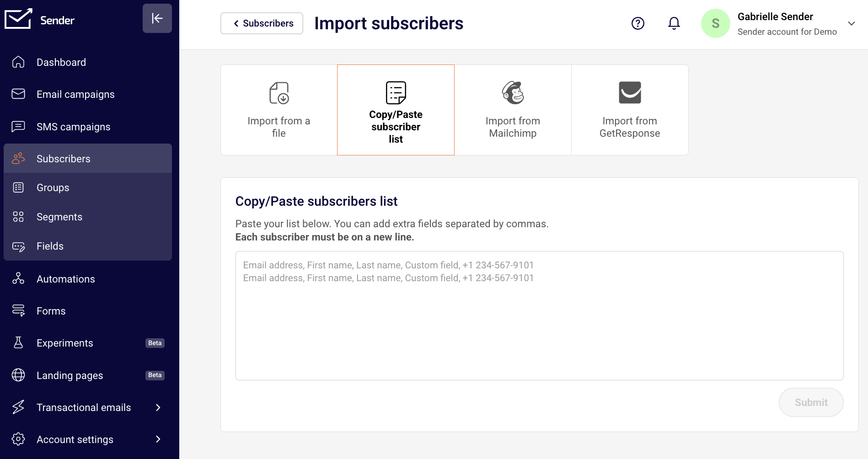868x459 pixels.
Task: Go back to Subscribers page
Action: (262, 23)
